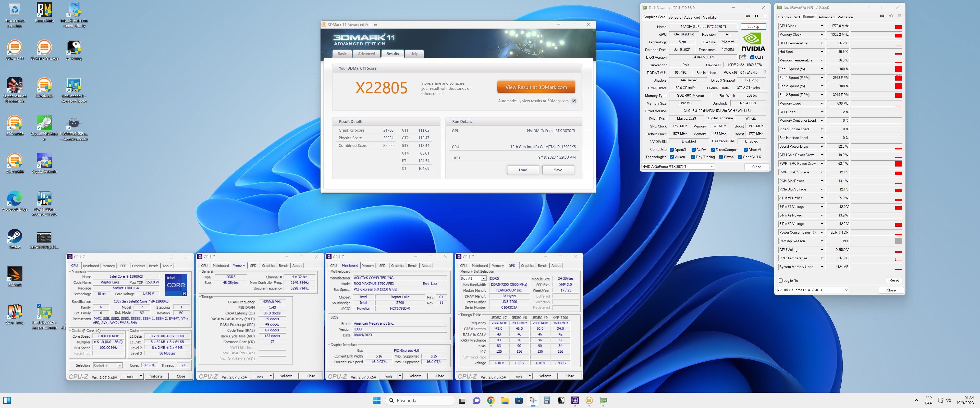Click Validate in CPU-Z Mainboard window
Screen dimensions: 980x408
click(415, 376)
